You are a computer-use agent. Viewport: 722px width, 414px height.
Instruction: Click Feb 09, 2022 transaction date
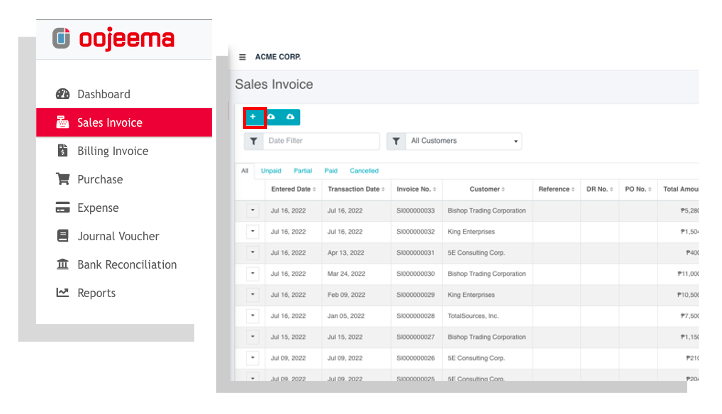[346, 295]
